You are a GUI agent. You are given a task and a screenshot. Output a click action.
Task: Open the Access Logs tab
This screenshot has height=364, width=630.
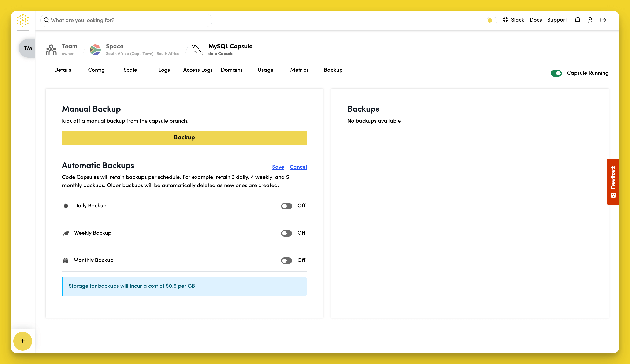tap(198, 70)
